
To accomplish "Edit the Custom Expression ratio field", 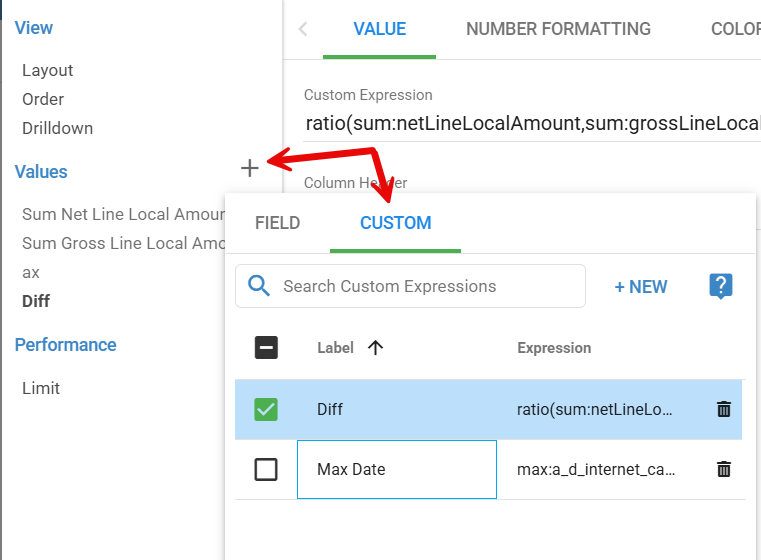I will tap(530, 124).
